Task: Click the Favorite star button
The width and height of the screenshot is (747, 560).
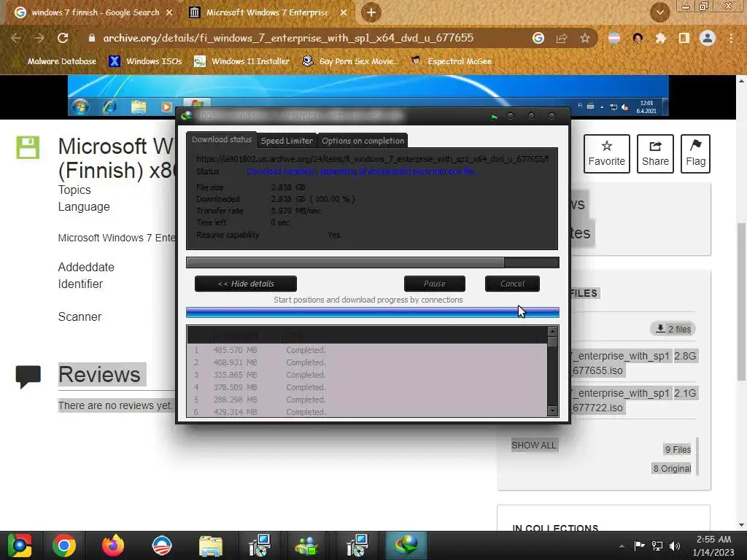Action: [x=606, y=154]
